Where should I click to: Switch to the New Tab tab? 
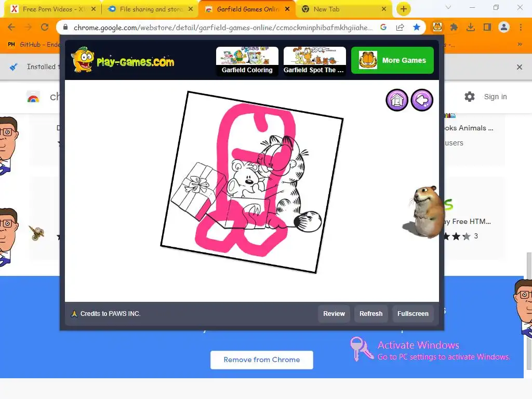point(344,9)
